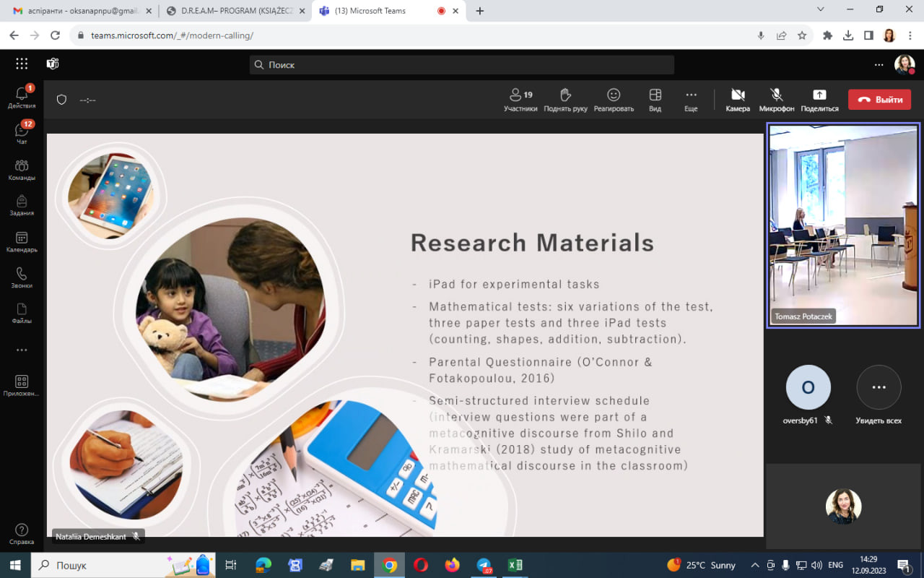Open the Teams profile avatar
Screen dimensions: 924x578
coord(905,64)
